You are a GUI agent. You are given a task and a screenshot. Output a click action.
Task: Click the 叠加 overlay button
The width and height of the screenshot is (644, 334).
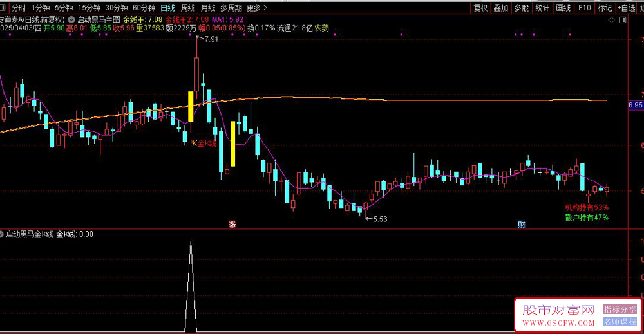coord(501,8)
